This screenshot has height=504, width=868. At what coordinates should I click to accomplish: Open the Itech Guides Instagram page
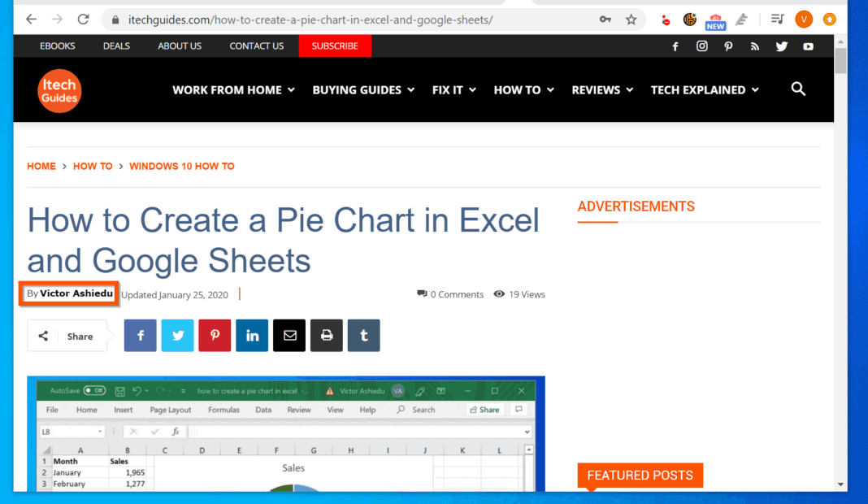[702, 46]
